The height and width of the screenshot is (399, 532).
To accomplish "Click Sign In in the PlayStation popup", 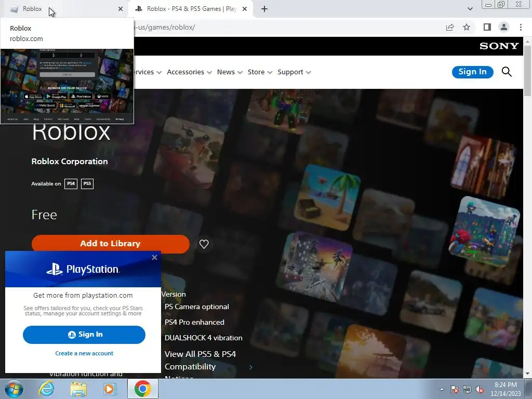I will pos(84,335).
